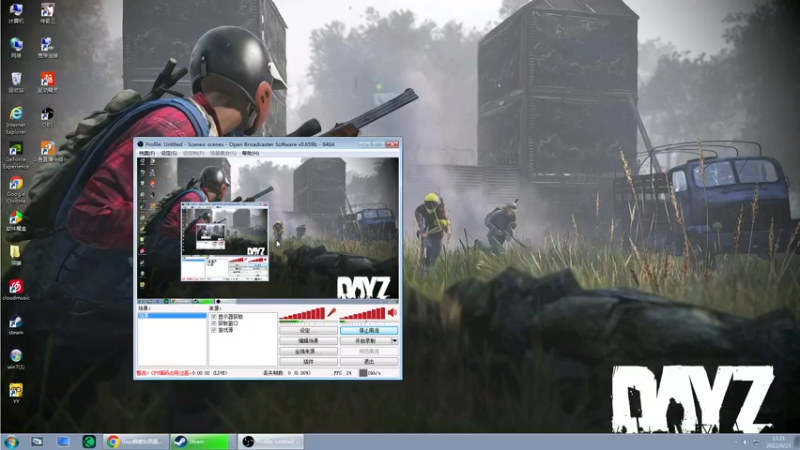Open the OBS desktop shortcut
800x450 pixels.
(x=47, y=117)
